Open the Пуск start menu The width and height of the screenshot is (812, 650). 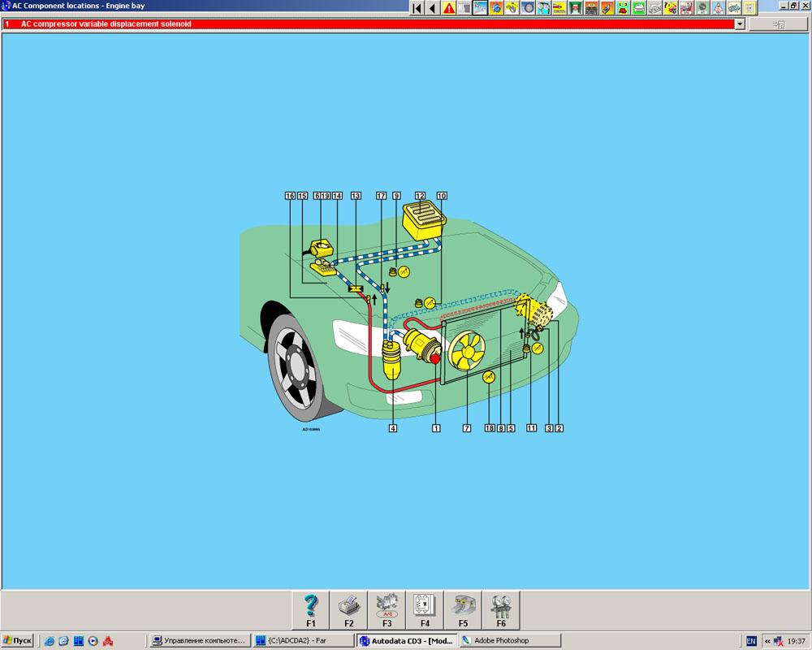click(x=18, y=641)
